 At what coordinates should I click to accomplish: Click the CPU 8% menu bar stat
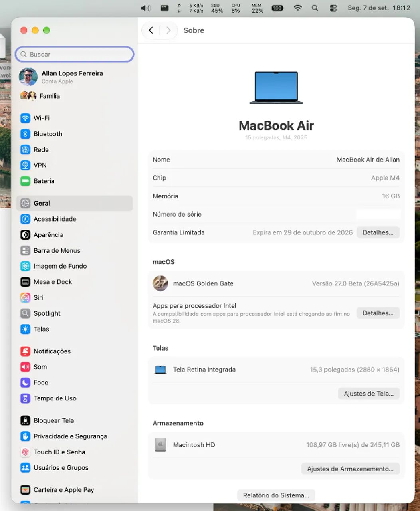[236, 8]
